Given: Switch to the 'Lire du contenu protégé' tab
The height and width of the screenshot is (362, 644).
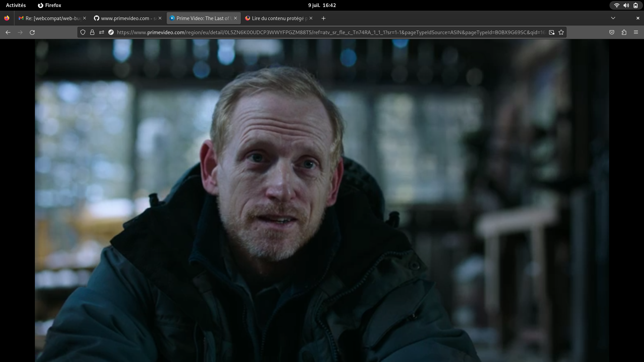Looking at the screenshot, I should 277,18.
